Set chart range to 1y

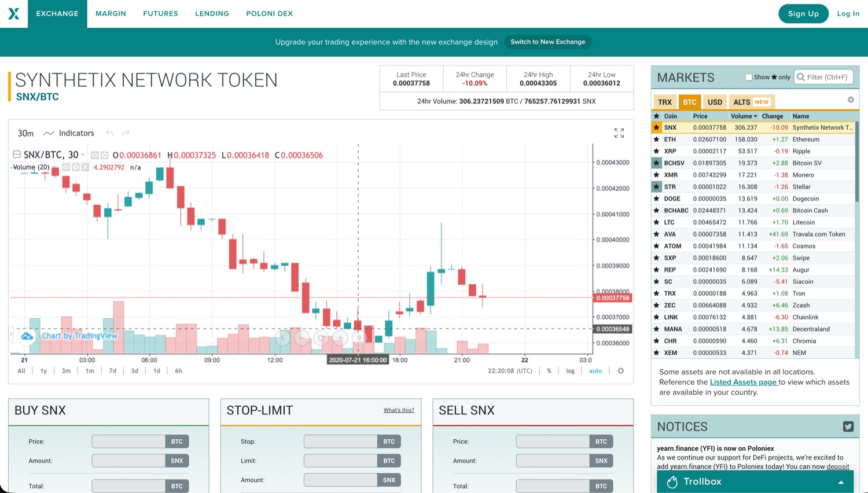tap(43, 371)
